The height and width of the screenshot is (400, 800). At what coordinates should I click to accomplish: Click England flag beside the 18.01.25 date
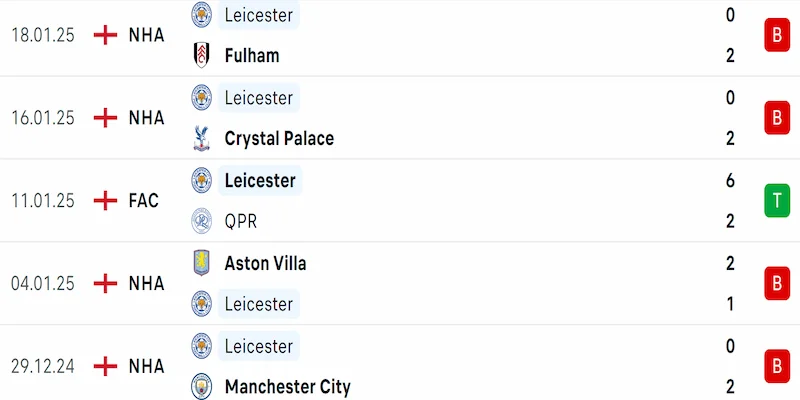tap(105, 35)
